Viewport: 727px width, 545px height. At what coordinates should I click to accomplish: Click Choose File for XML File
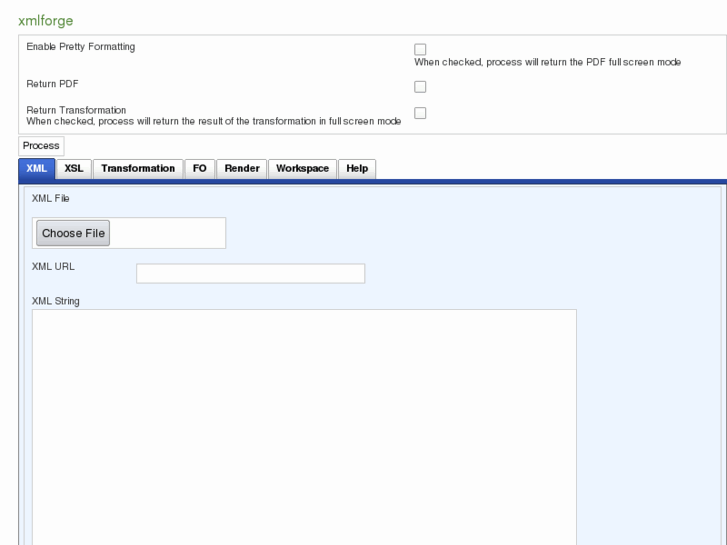[x=73, y=233]
